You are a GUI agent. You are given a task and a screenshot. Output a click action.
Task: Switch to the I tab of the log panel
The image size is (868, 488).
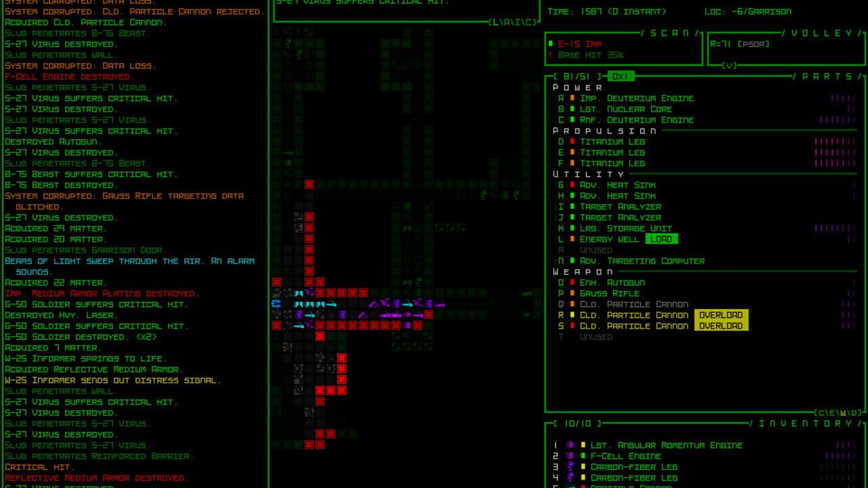[519, 22]
